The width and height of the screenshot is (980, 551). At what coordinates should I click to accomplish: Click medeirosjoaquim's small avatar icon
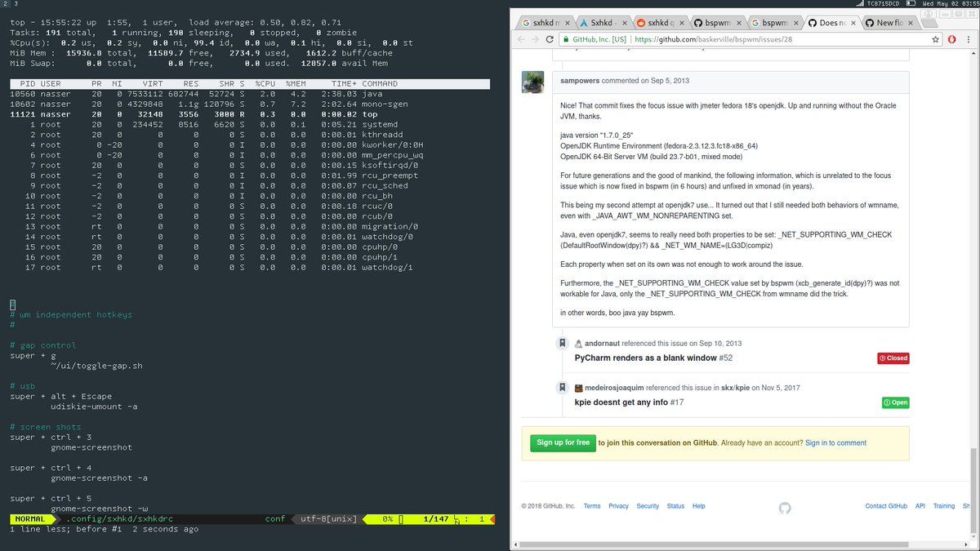tap(578, 388)
